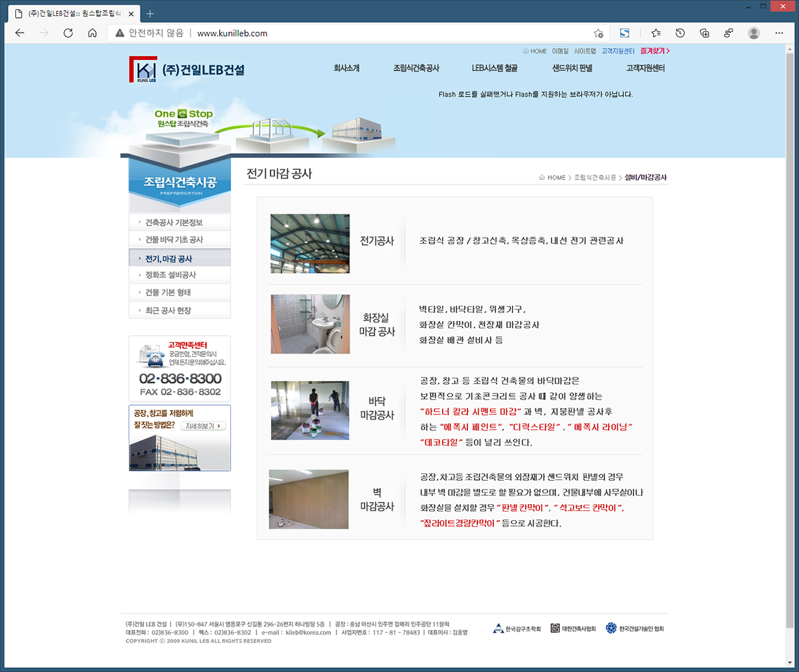Click the browser refresh button

tap(68, 33)
